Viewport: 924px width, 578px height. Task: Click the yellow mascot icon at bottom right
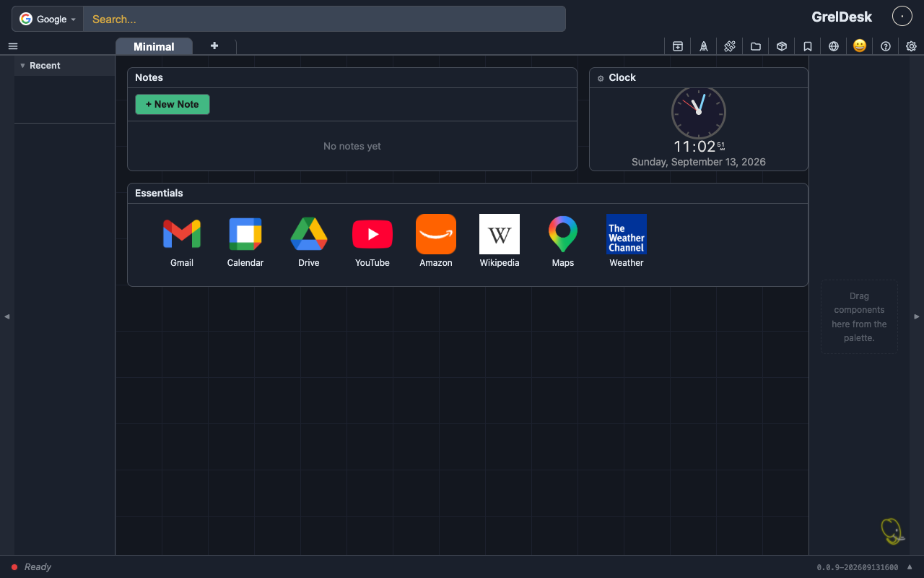click(x=892, y=531)
